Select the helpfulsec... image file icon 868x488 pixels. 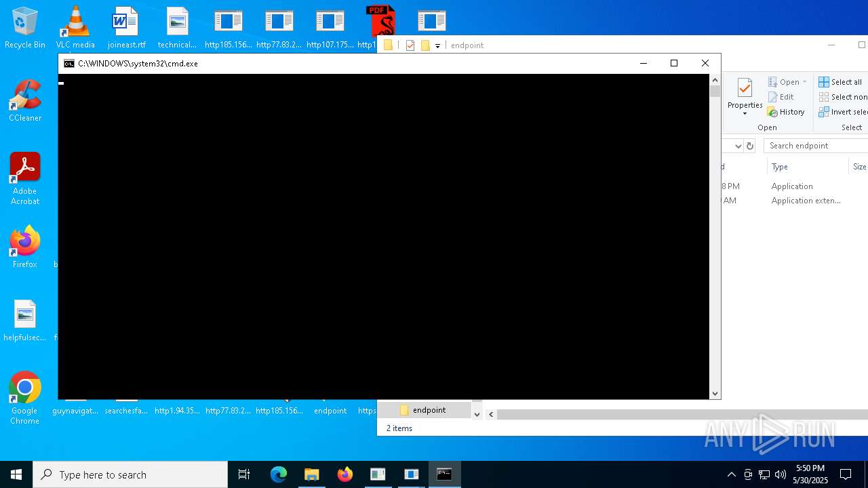pyautogui.click(x=25, y=320)
